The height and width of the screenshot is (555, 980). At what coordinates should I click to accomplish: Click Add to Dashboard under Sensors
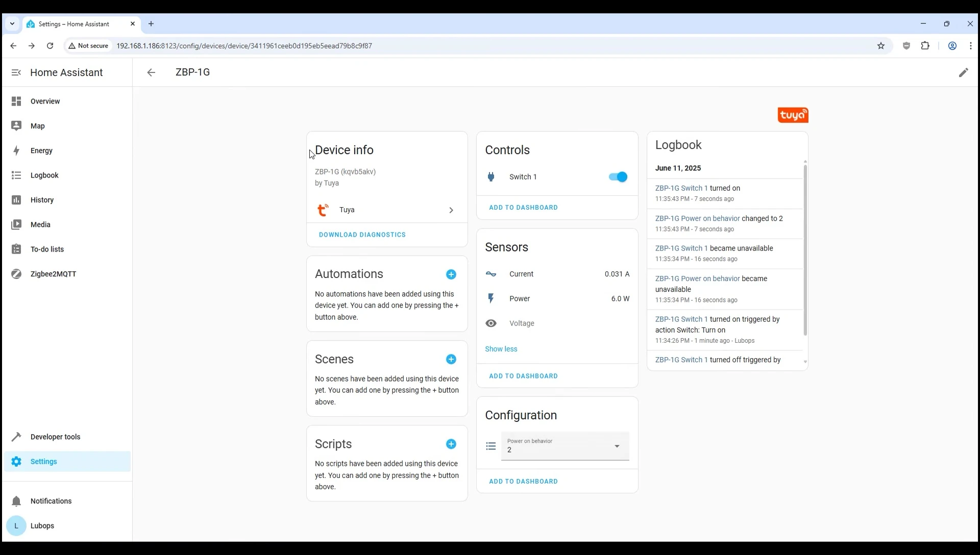(x=523, y=376)
